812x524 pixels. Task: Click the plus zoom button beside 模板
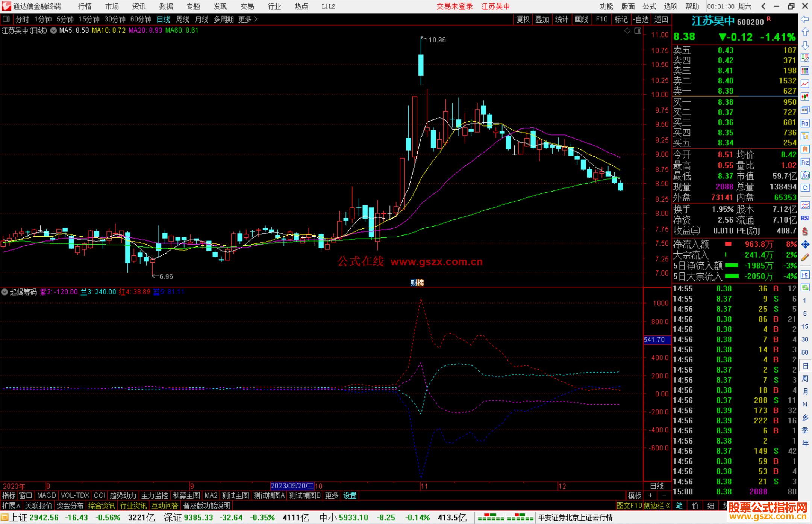point(651,495)
